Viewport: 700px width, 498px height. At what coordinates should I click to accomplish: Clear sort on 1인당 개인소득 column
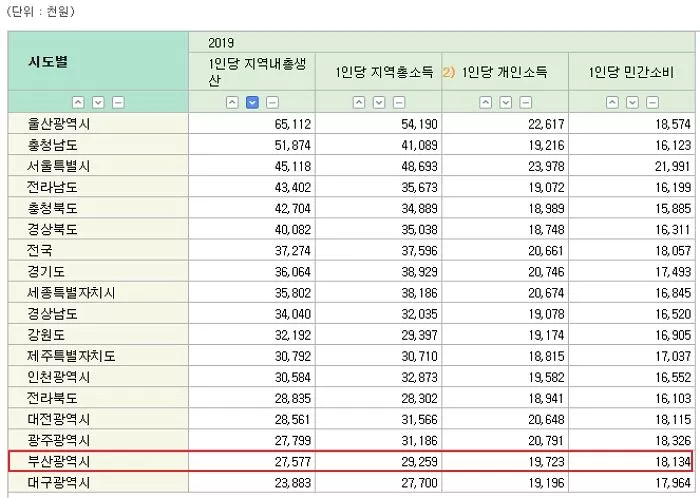[x=525, y=102]
